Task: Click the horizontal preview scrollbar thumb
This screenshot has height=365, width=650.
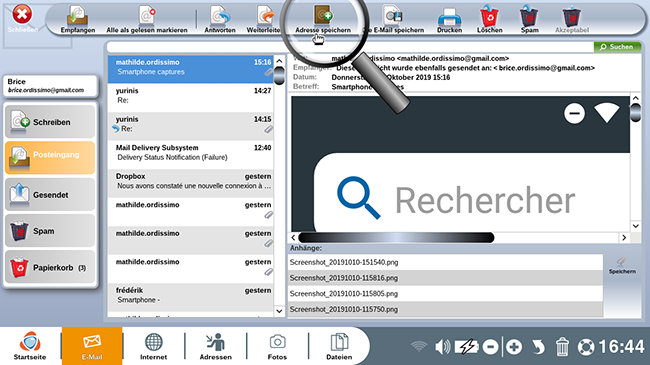Action: coord(396,238)
